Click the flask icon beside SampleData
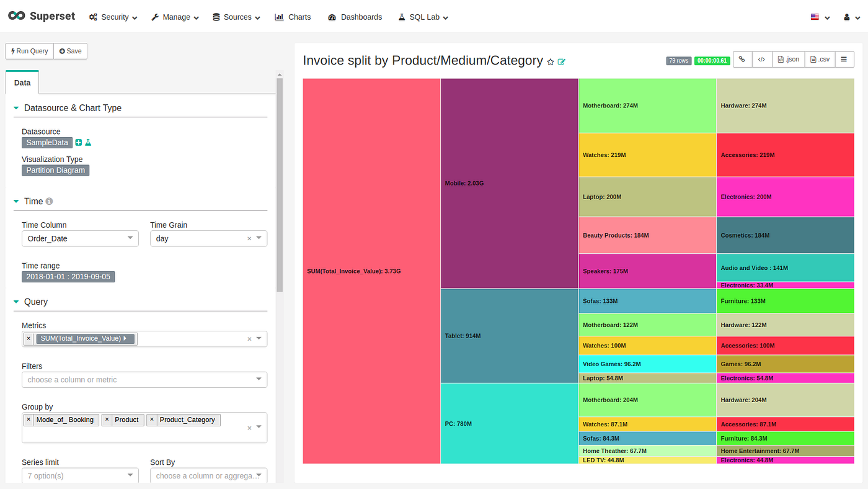 88,143
